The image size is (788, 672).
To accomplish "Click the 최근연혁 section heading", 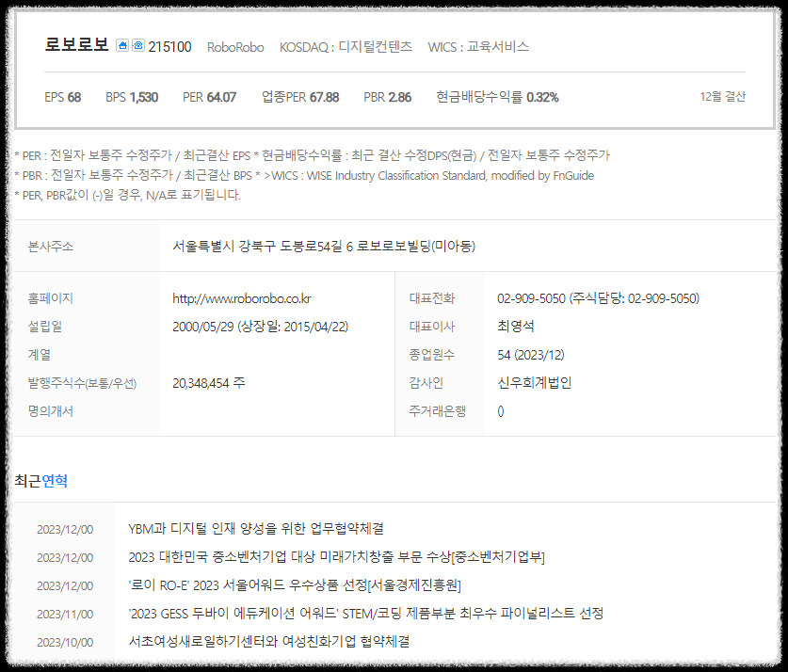I will (40, 481).
